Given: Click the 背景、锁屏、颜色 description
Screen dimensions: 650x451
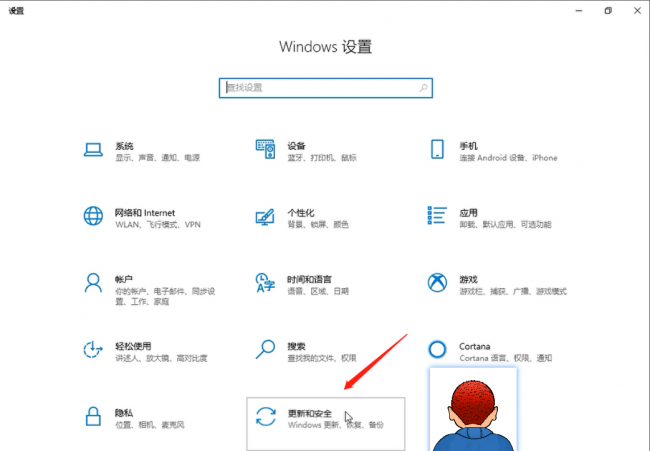Looking at the screenshot, I should (318, 224).
